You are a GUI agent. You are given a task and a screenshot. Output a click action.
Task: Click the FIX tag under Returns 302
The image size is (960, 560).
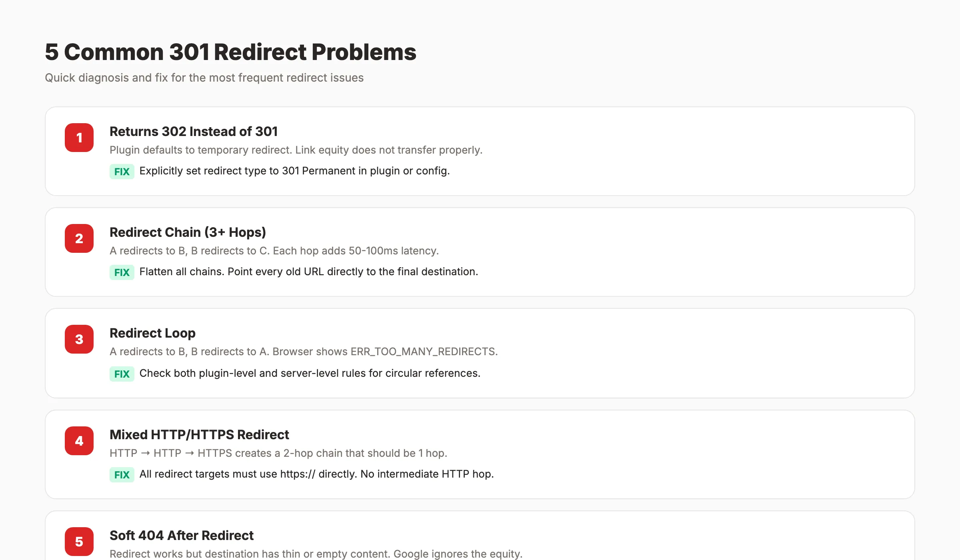click(x=122, y=172)
